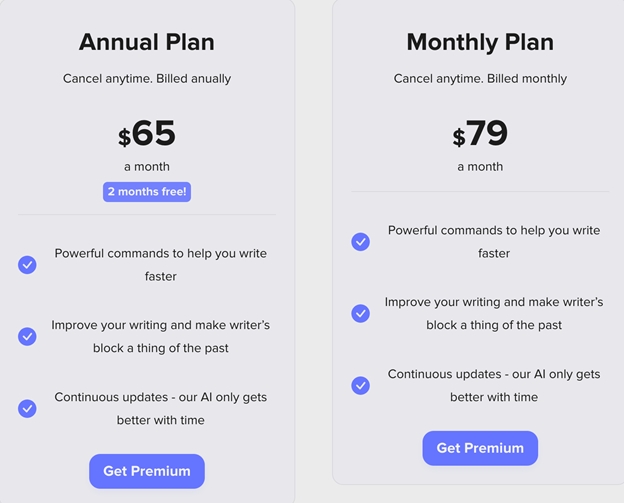Click Annual Plan 'Improve your writing' feature text
Image resolution: width=624 pixels, height=503 pixels.
[x=161, y=337]
